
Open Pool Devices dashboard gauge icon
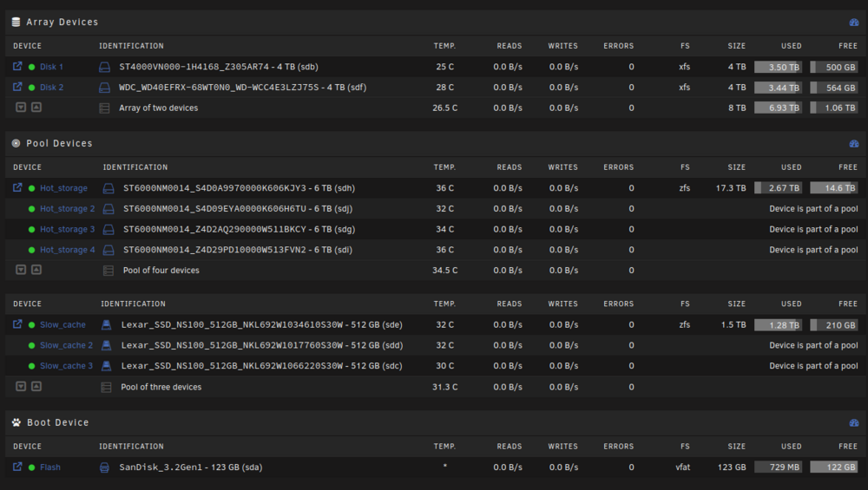tap(853, 144)
